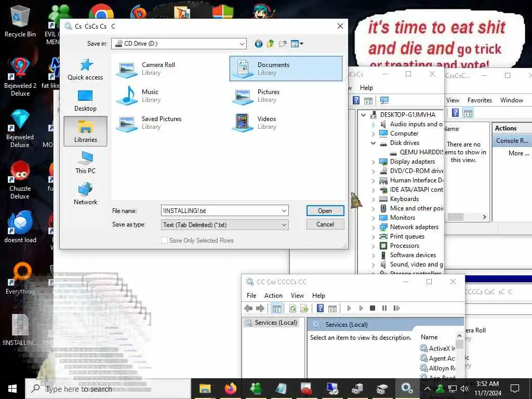Click the Pause Service button
532x399 pixels.
pos(384,308)
